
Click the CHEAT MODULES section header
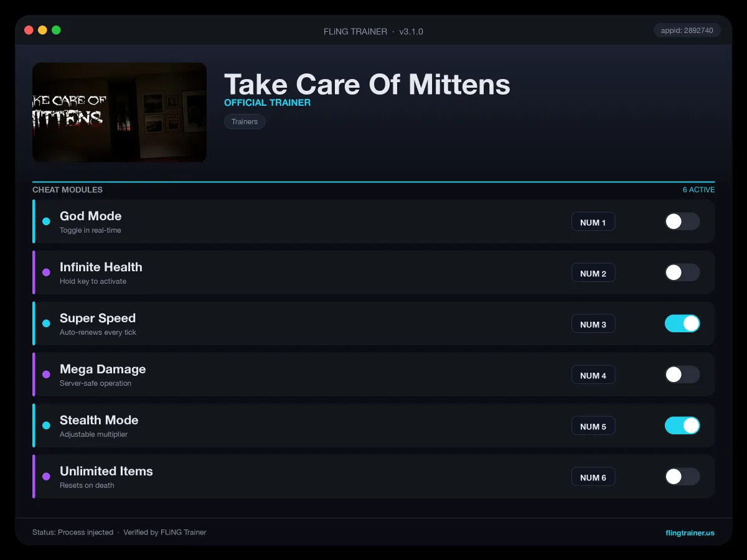click(67, 190)
